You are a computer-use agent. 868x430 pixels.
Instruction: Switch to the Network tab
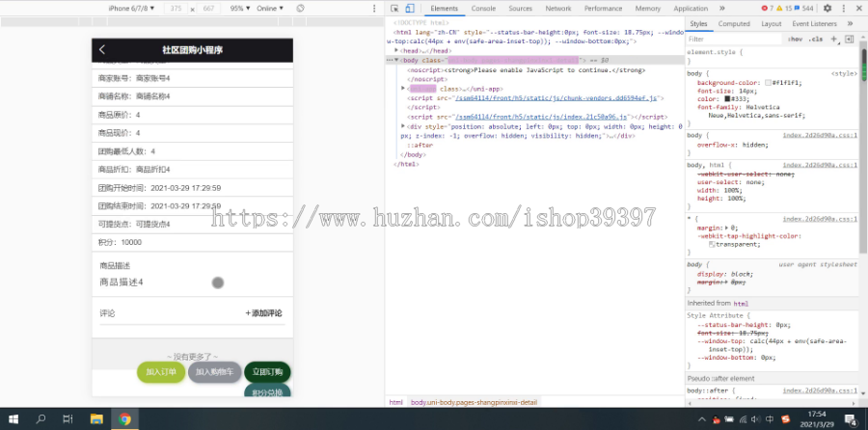point(558,9)
